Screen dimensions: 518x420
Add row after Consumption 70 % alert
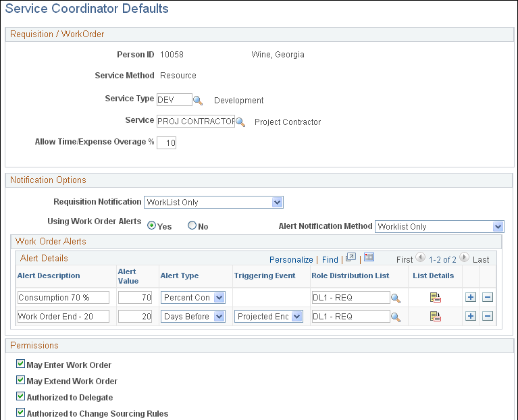(471, 297)
